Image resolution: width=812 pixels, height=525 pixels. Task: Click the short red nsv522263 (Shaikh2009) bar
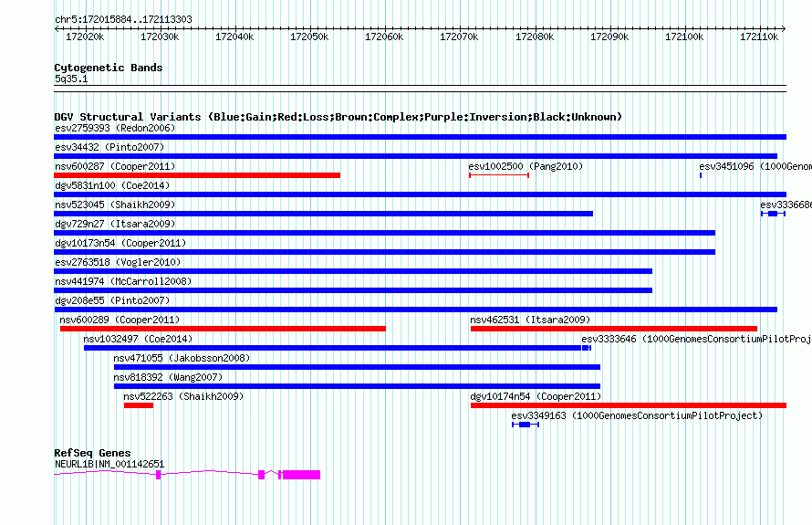coord(139,405)
